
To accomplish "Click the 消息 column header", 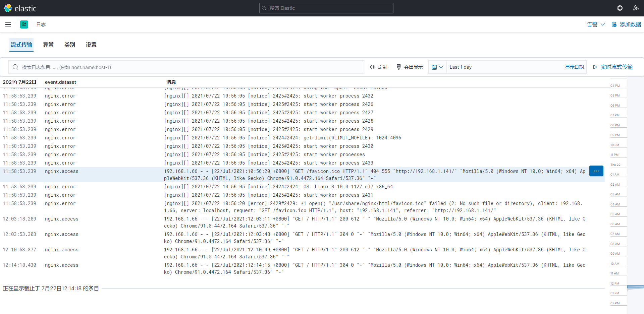I will (x=171, y=82).
